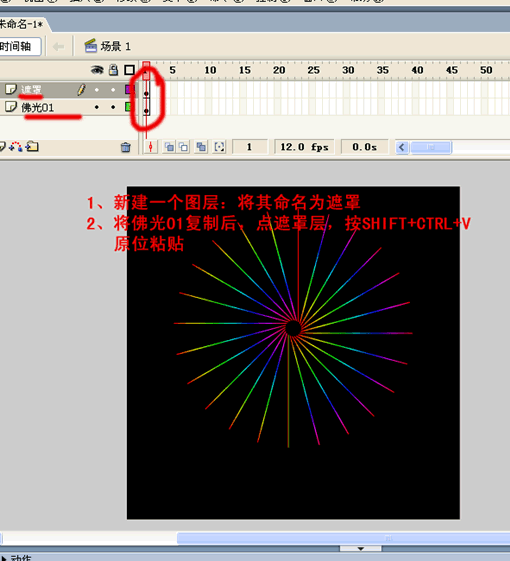Click the 0.0s elapsed time field

click(364, 147)
